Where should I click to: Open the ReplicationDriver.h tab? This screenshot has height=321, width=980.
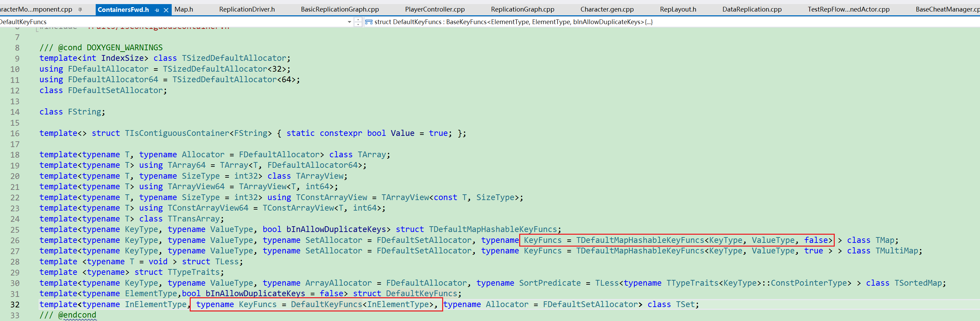click(247, 10)
